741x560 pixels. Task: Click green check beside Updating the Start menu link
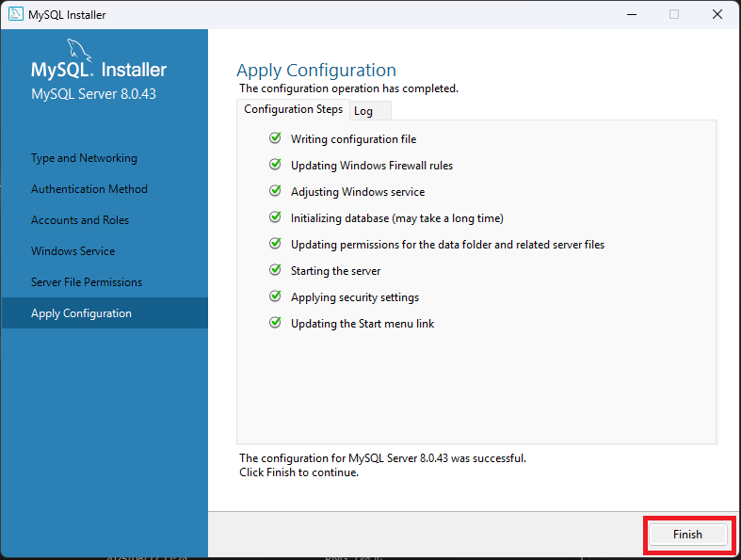coord(275,323)
